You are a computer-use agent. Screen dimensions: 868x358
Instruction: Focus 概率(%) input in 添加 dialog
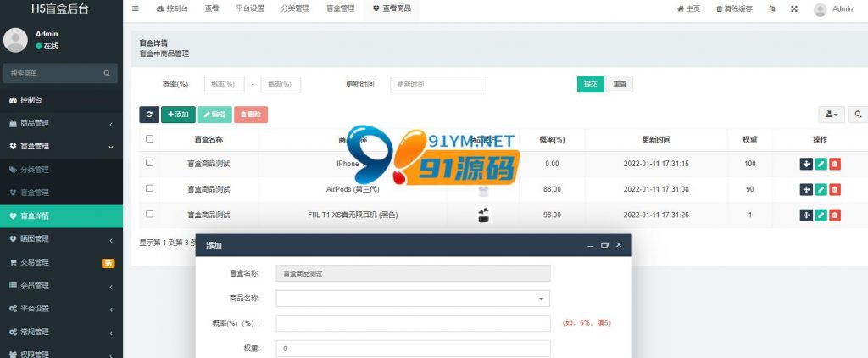pos(413,323)
